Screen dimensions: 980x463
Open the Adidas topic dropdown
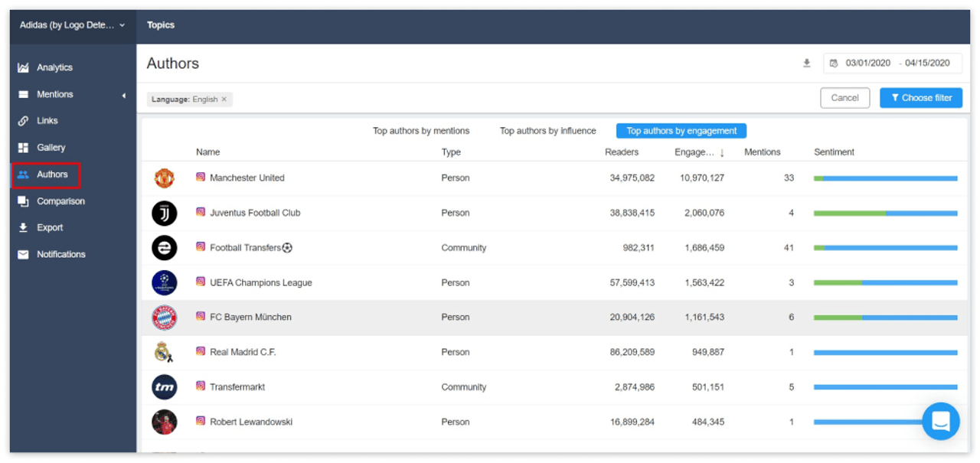72,25
